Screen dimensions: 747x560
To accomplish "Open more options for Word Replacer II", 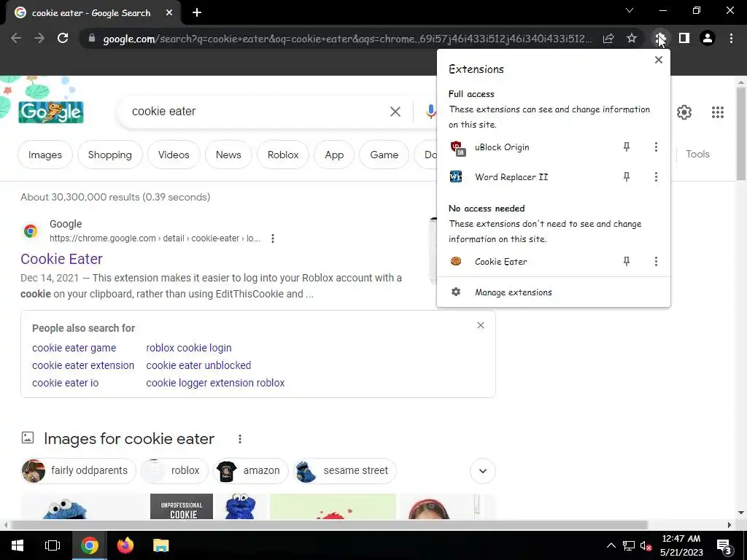I will (x=656, y=177).
